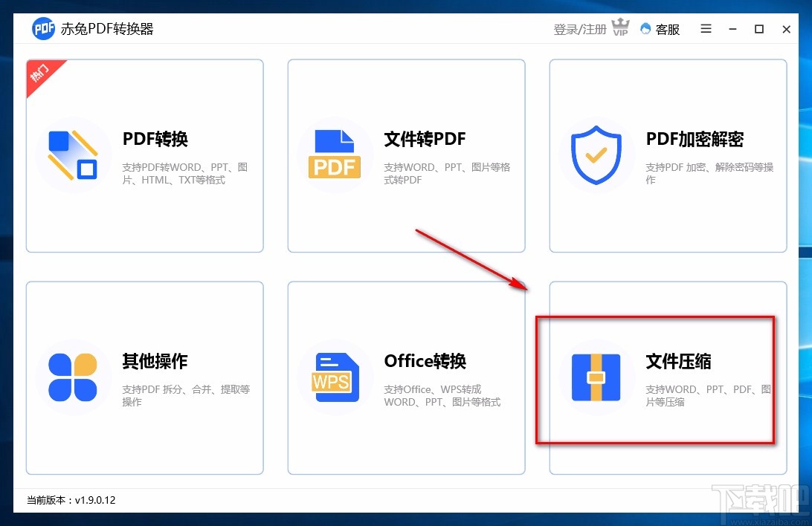This screenshot has width=812, height=526.
Task: Open the 文件转PDF card
Action: [x=406, y=155]
